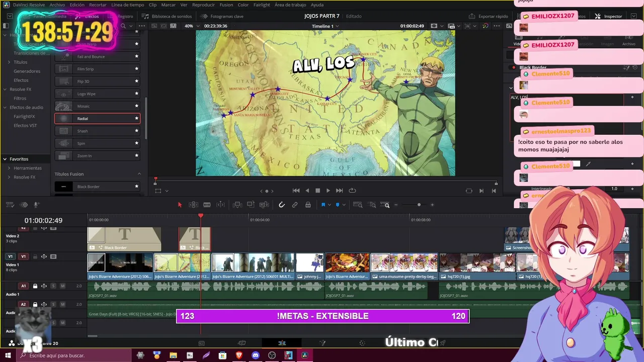Open the Ayuda menu
This screenshot has height=362, width=644.
(x=317, y=5)
